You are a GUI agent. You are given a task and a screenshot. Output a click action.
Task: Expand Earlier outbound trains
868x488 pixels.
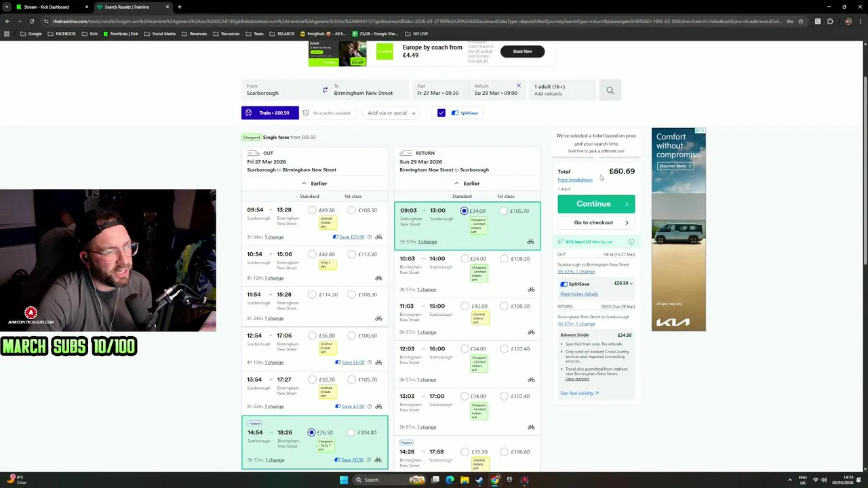(315, 184)
